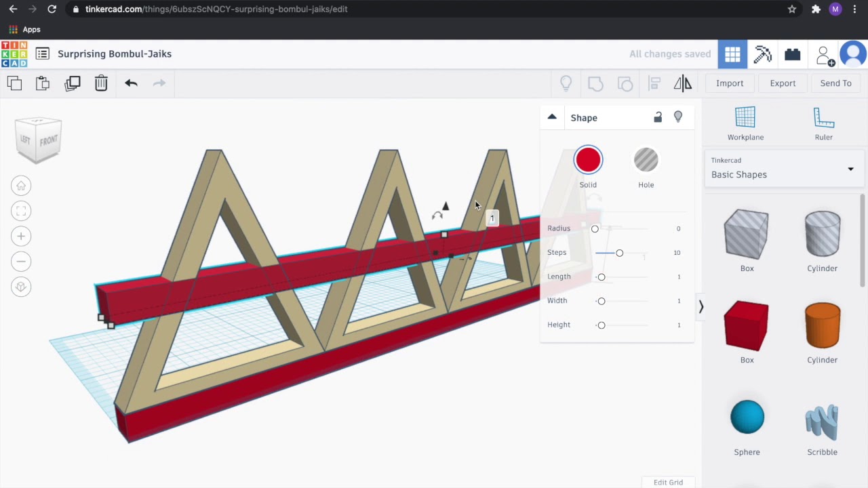Image resolution: width=868 pixels, height=488 pixels.
Task: Click the Tinkercad logo
Action: pyautogui.click(x=14, y=54)
